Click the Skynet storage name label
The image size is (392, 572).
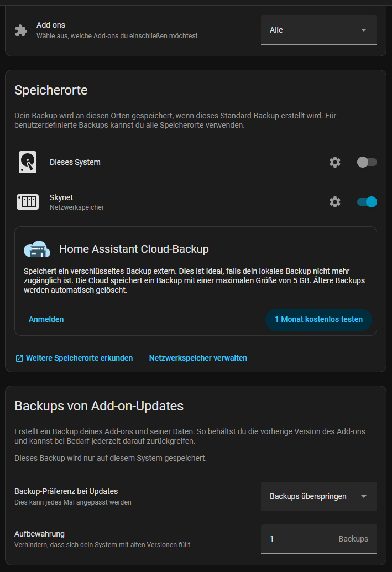[61, 197]
